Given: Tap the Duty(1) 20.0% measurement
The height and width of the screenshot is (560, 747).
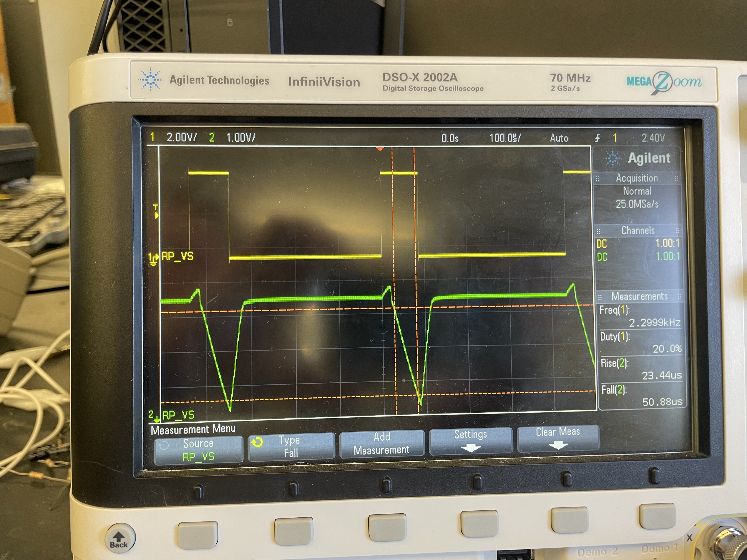Looking at the screenshot, I should point(641,343).
